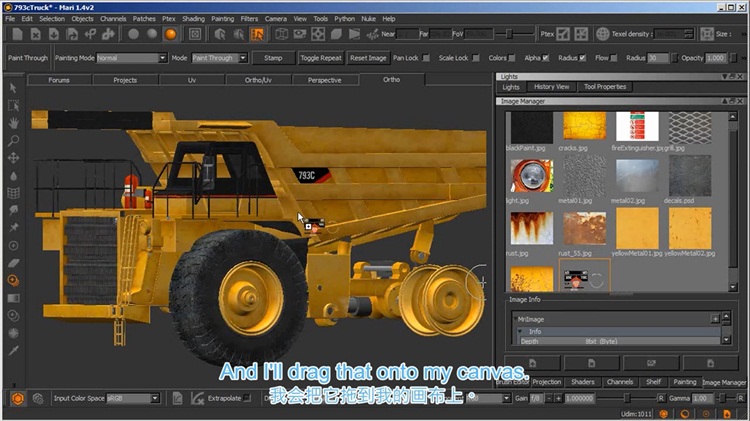
Task: Switch to the History View tab
Action: (x=551, y=87)
